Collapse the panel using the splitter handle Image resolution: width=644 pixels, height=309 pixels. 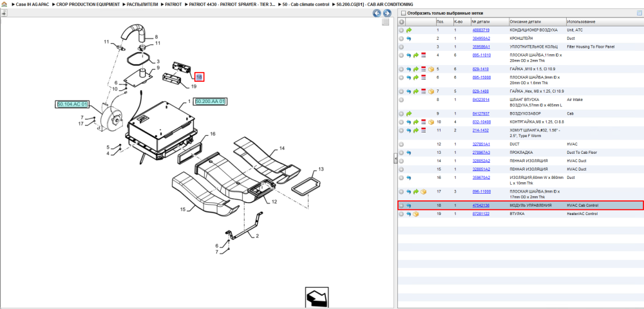tap(395, 158)
